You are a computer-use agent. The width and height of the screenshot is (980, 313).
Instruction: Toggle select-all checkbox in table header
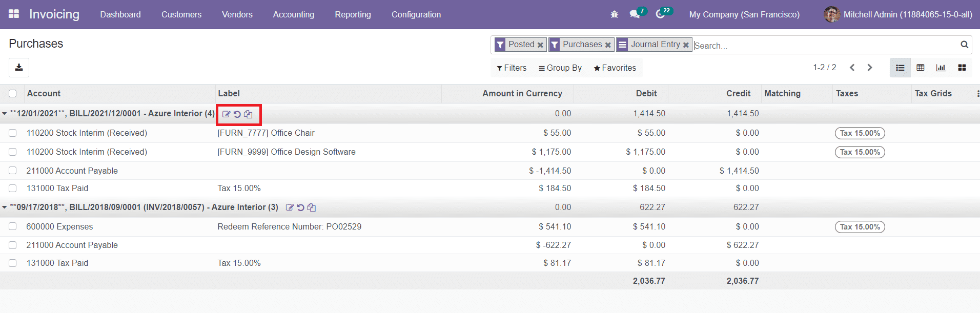tap(13, 93)
